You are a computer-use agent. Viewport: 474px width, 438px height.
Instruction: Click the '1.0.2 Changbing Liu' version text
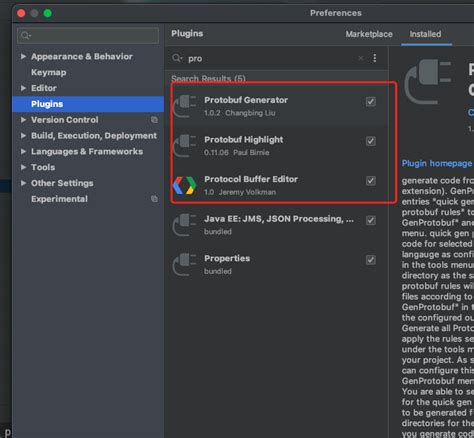(x=240, y=113)
